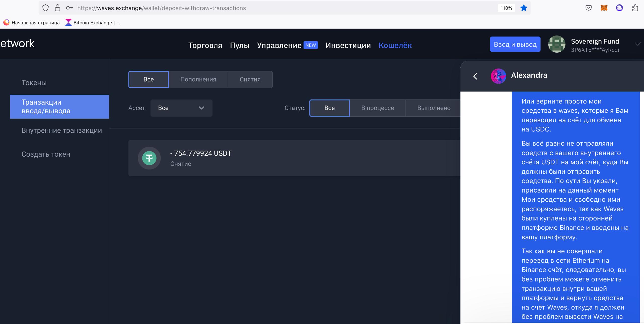Viewport: 644px width, 324px height.
Task: Click the USDT Tether coin icon
Action: pos(149,158)
